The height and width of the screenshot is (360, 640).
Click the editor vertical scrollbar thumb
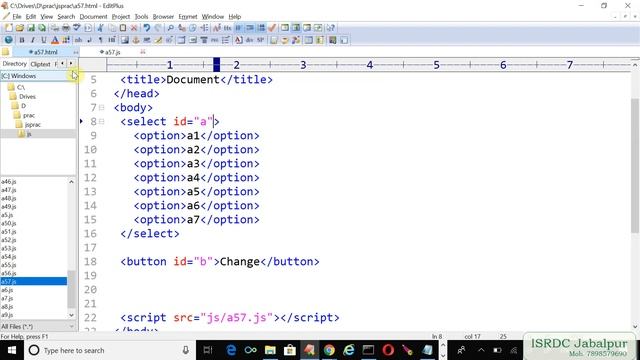click(635, 165)
